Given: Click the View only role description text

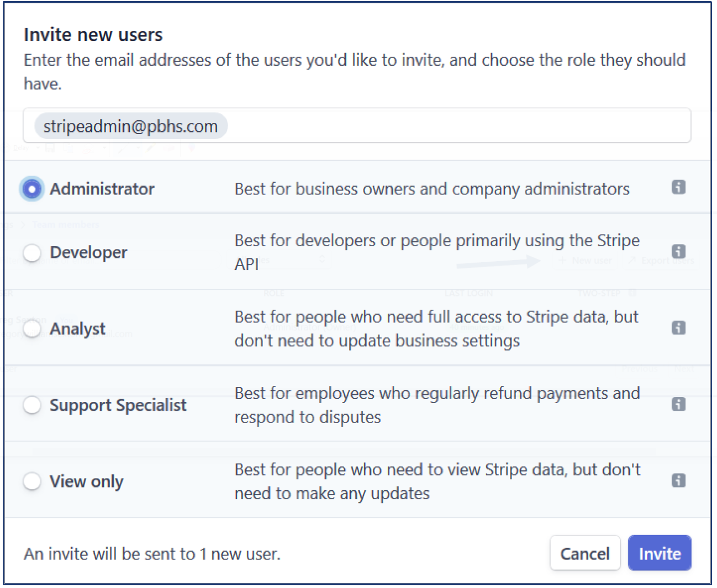Looking at the screenshot, I should pos(437,481).
